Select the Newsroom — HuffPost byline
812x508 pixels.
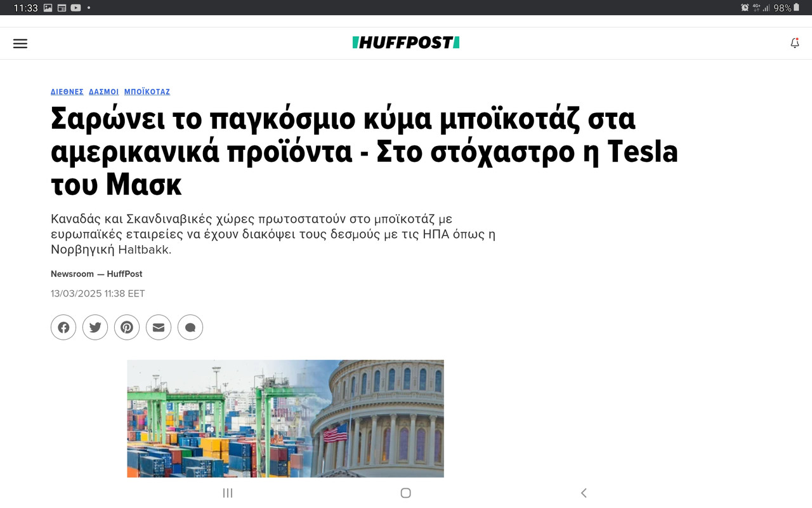pyautogui.click(x=96, y=274)
